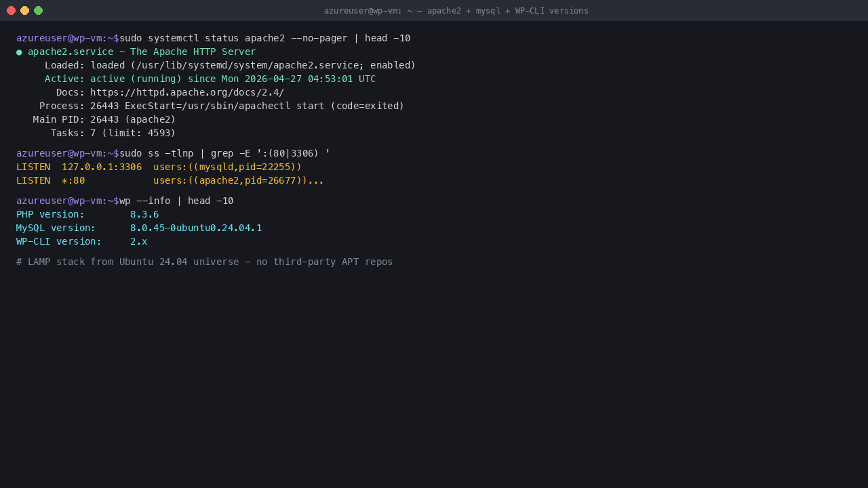The image size is (868, 488).
Task: Click the azureuser@wp-vm prompt before 'wp --info'
Action: [x=68, y=201]
